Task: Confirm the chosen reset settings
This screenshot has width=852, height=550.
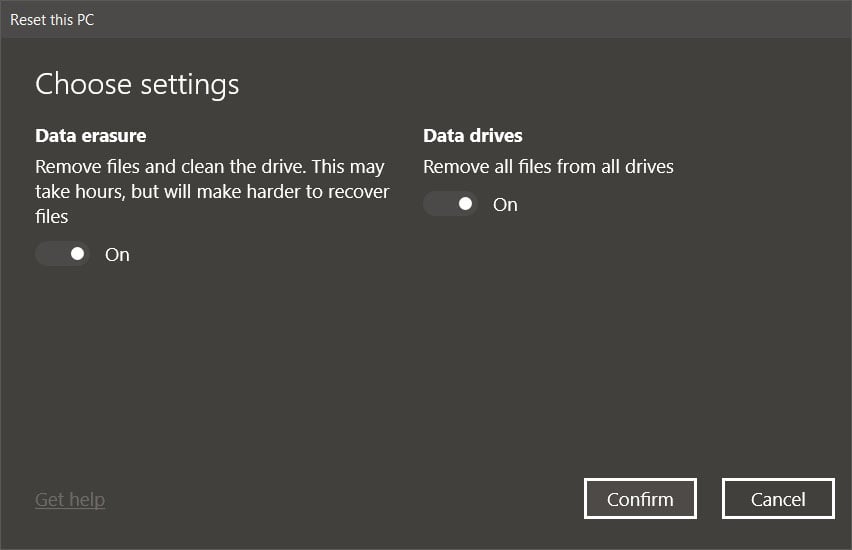Action: [640, 499]
